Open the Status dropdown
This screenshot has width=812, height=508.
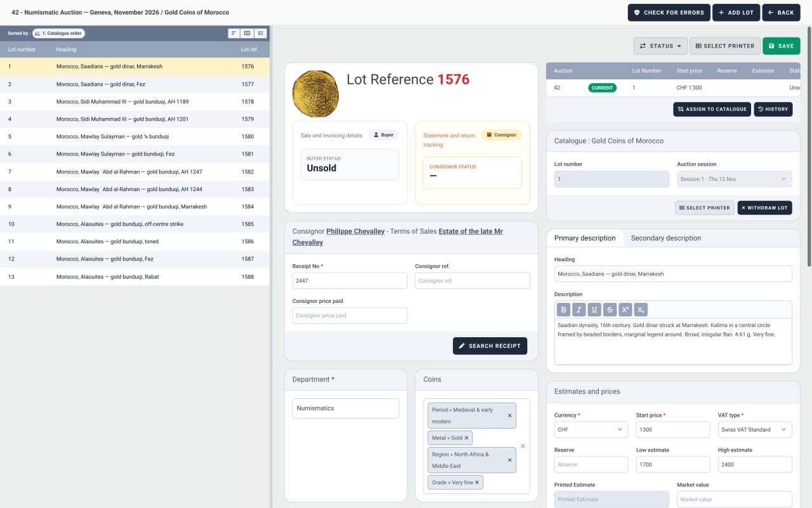[660, 46]
